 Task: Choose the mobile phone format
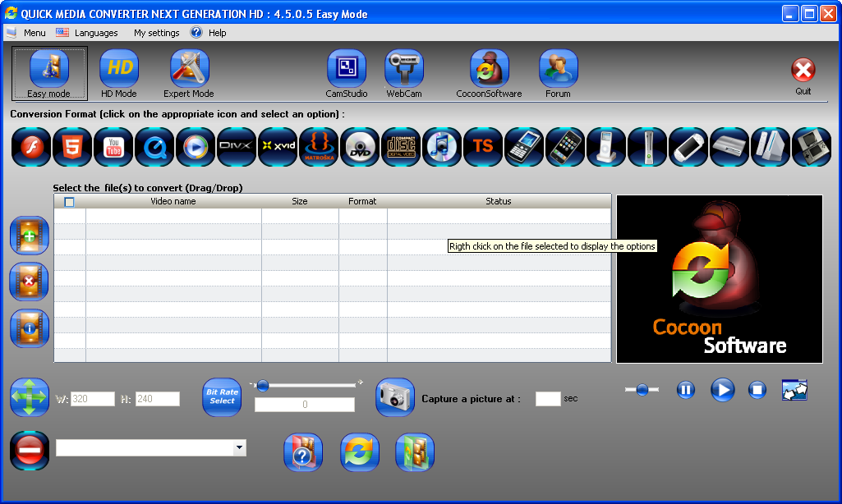click(x=524, y=147)
